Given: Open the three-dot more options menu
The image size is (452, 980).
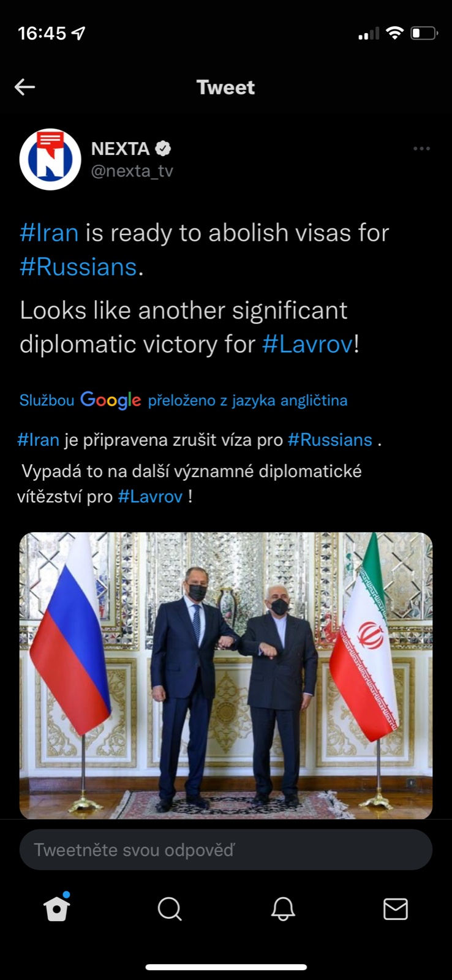Looking at the screenshot, I should 421,149.
